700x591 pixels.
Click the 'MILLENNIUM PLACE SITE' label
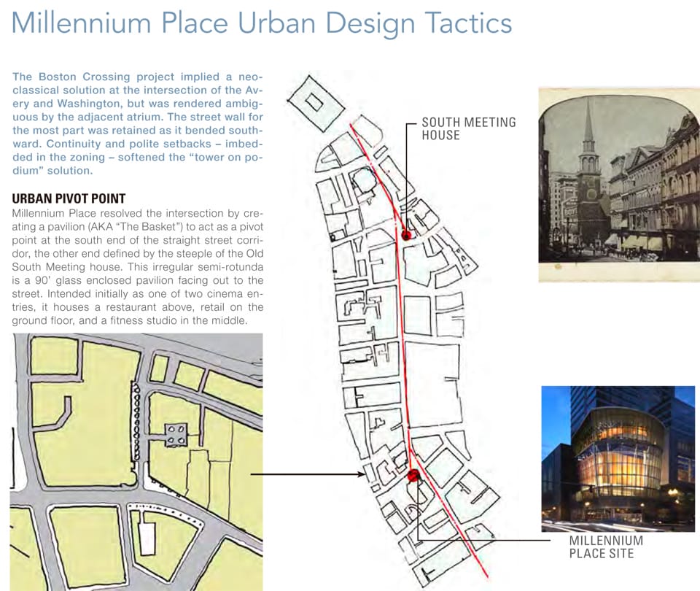click(606, 546)
